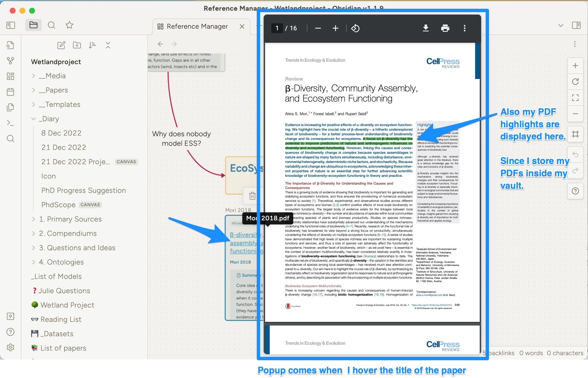Create new canvas from the ribbon
This screenshot has height=378, width=588.
[x=10, y=76]
